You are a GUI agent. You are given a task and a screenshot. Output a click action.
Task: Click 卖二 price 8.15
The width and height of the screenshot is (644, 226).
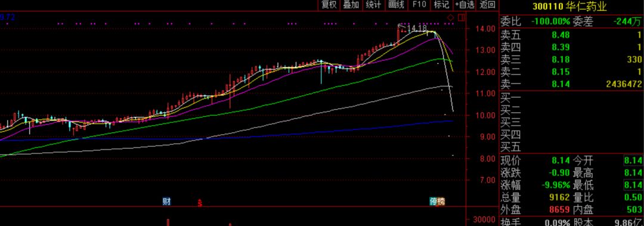click(561, 72)
